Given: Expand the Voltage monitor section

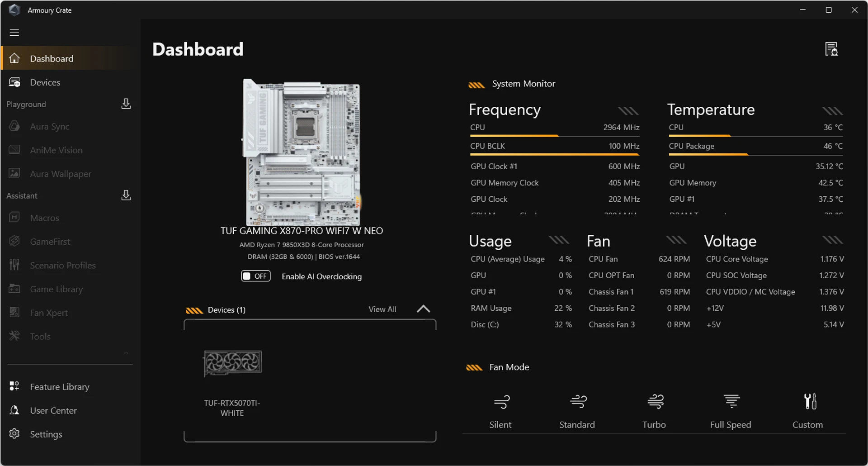Looking at the screenshot, I should (833, 240).
